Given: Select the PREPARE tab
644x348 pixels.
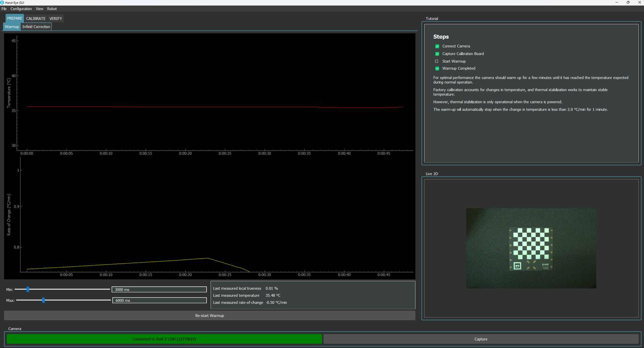Looking at the screenshot, I should pos(14,18).
